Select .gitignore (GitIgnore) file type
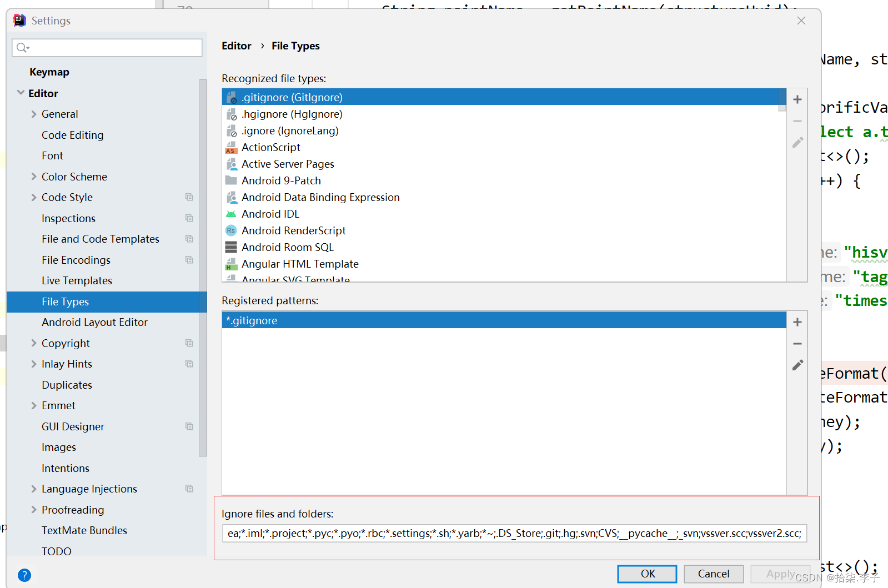The width and height of the screenshot is (888, 588). coord(504,97)
